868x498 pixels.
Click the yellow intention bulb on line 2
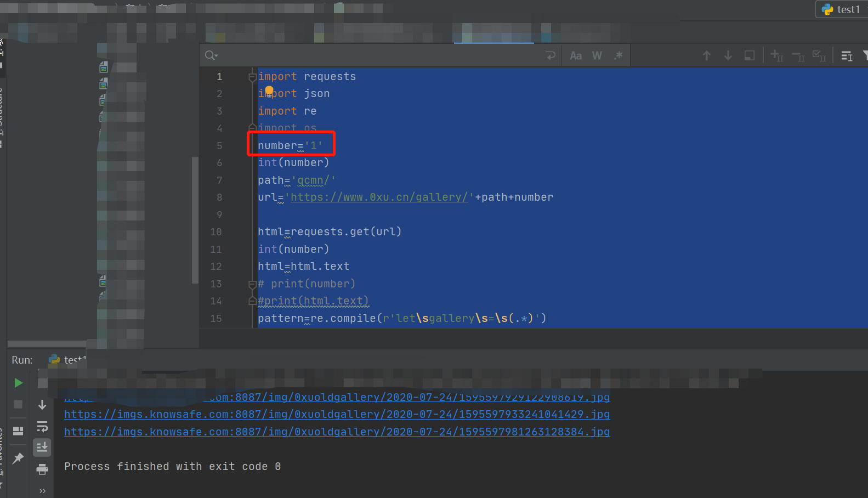269,90
